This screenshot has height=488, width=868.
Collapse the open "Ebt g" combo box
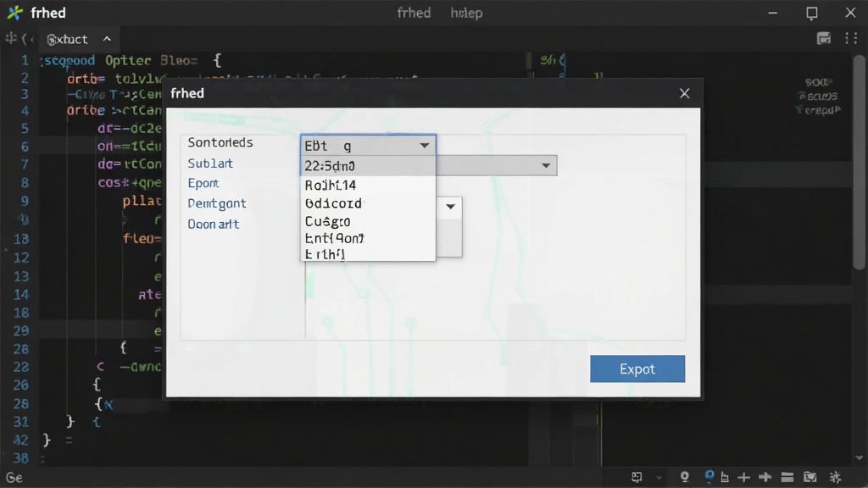pos(424,146)
